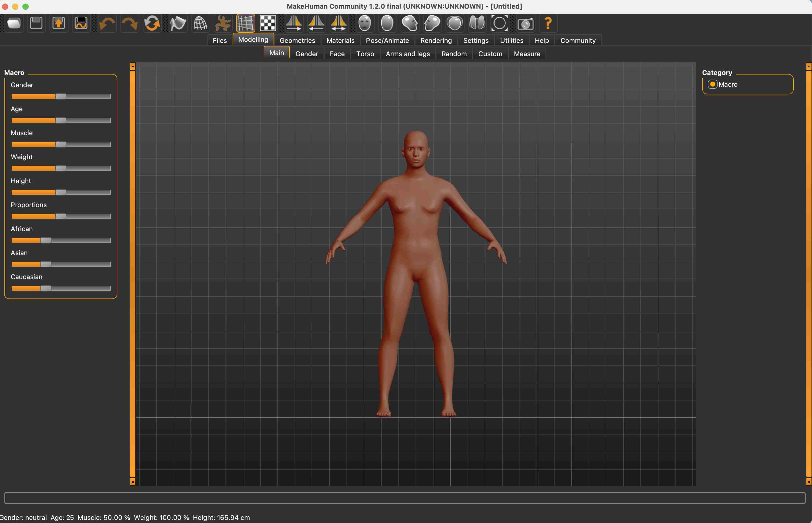Select the head-facing-right Side view icon

(410, 23)
